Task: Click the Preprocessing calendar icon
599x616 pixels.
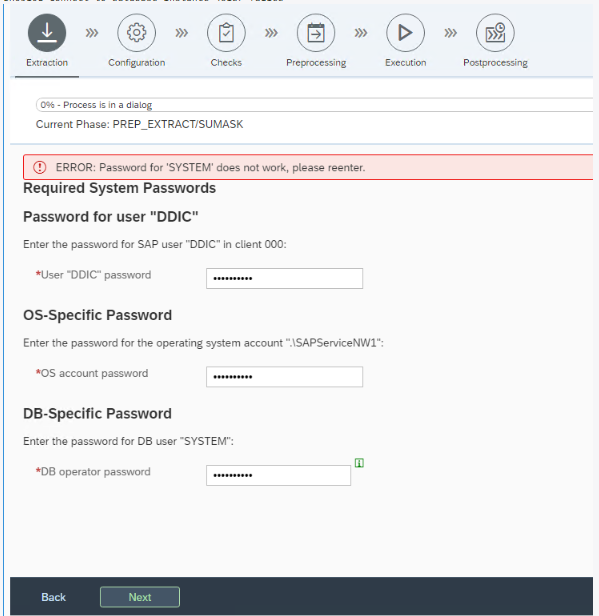Action: (316, 33)
